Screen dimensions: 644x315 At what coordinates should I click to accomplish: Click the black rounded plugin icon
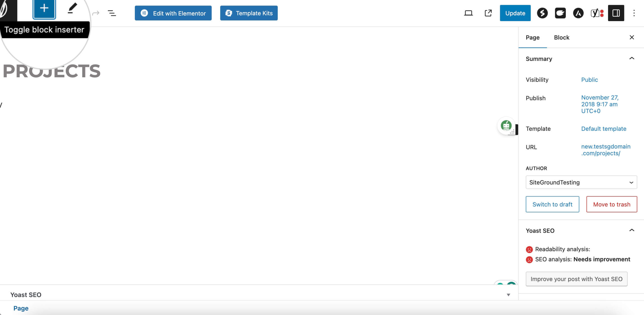coord(560,13)
